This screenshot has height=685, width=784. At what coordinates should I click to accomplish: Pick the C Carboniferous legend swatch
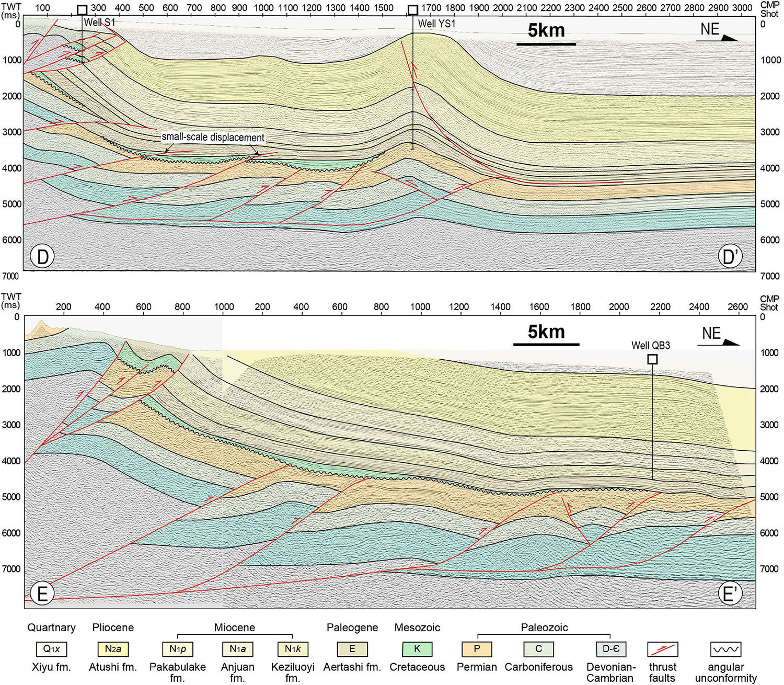tap(539, 649)
